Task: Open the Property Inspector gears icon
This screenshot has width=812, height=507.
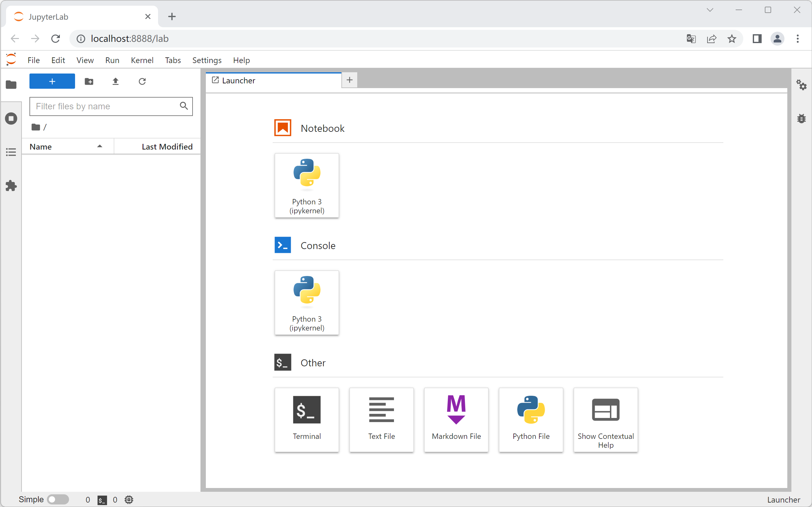Action: [x=801, y=85]
